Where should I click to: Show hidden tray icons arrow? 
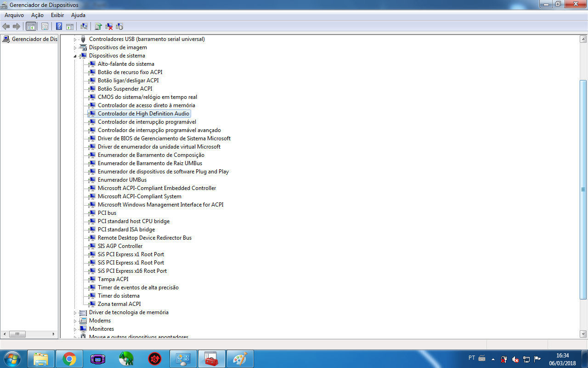493,359
